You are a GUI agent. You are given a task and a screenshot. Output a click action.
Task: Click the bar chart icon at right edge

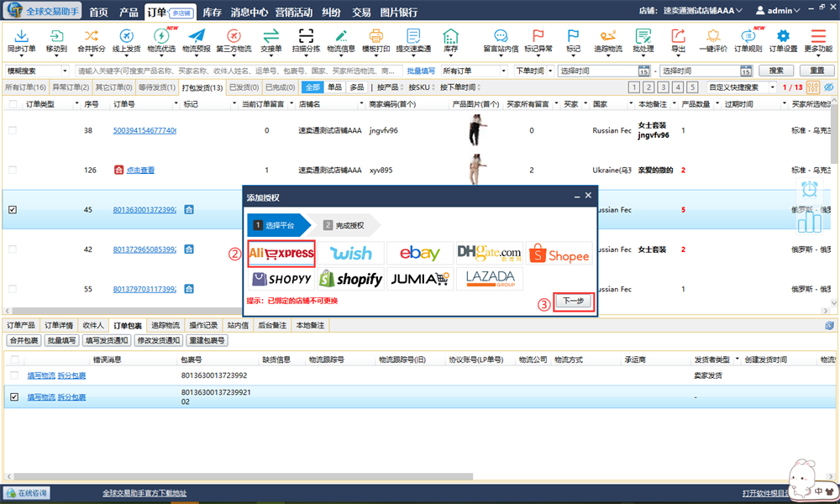[x=810, y=223]
